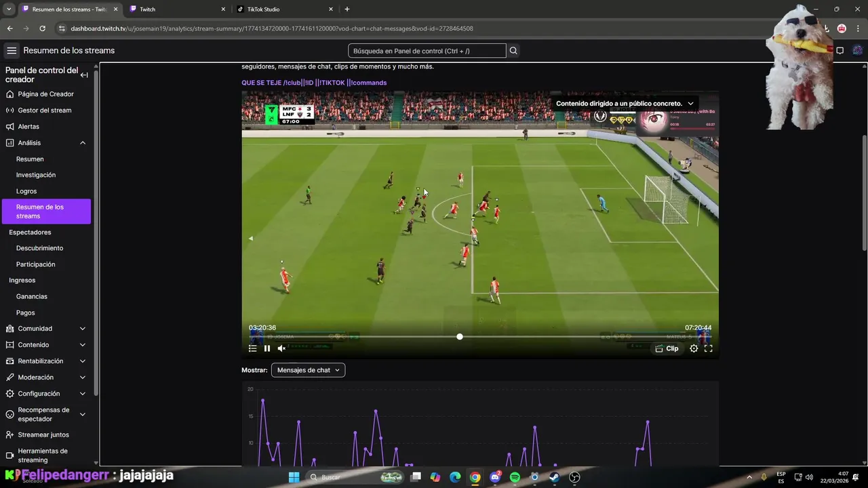Open Pagos page
This screenshot has height=488, width=868.
click(25, 313)
